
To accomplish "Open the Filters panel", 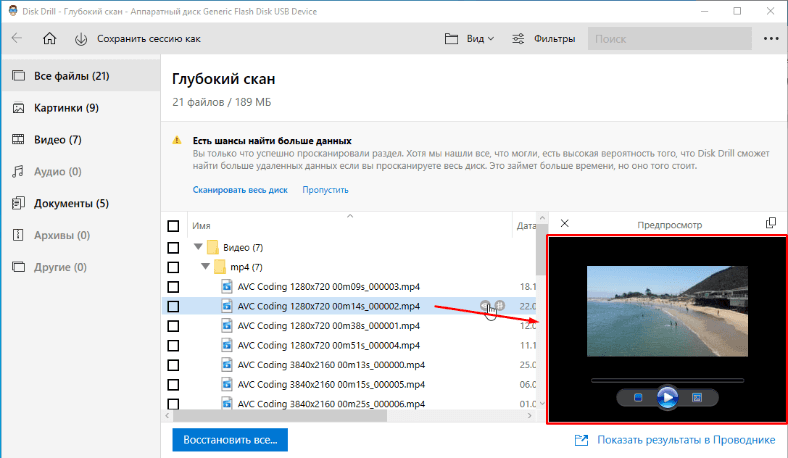I will [x=543, y=39].
